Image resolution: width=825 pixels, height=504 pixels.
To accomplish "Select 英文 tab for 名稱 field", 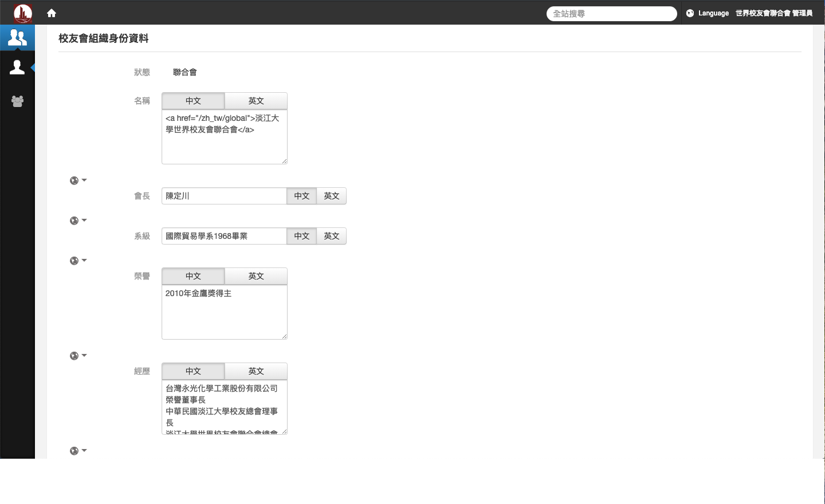I will click(x=256, y=101).
